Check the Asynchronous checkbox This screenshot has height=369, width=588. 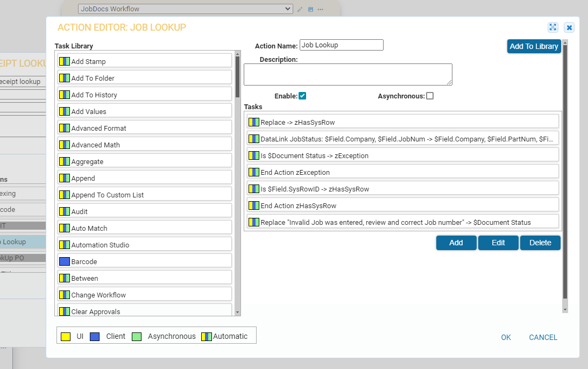point(430,96)
